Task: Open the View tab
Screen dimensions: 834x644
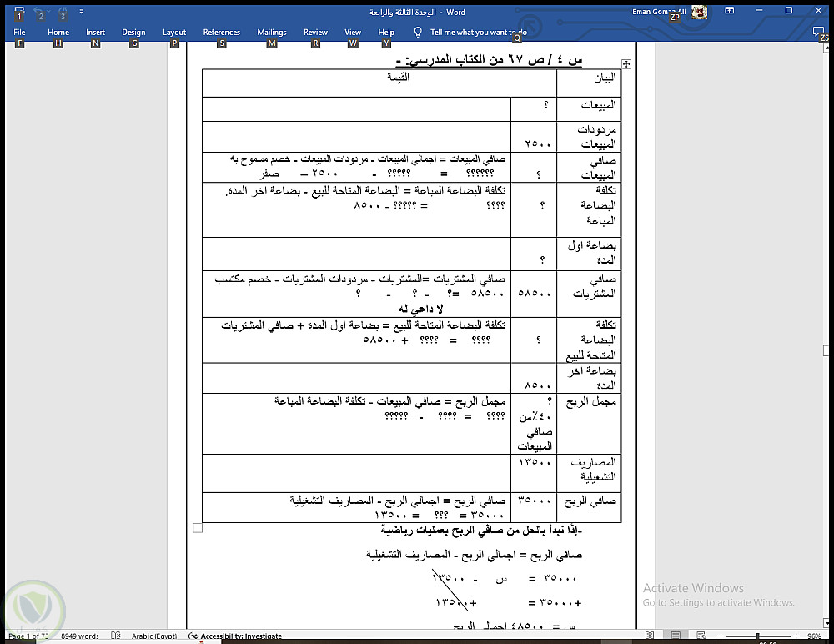Action: tap(353, 33)
